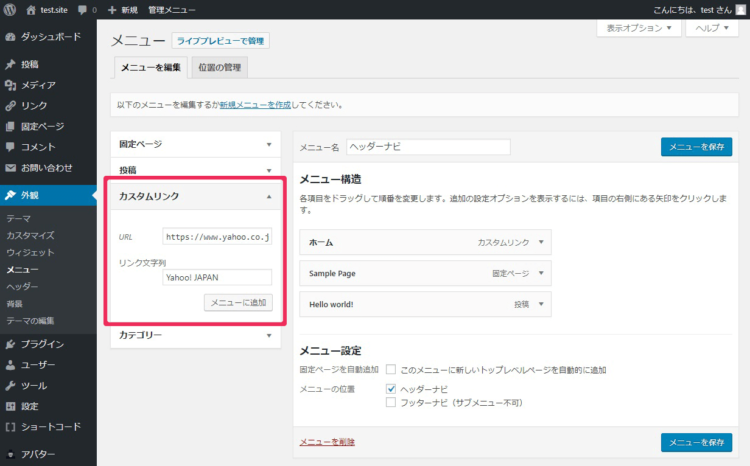Expand the ホーム menu item arrow
750x466 pixels.
[x=541, y=242]
